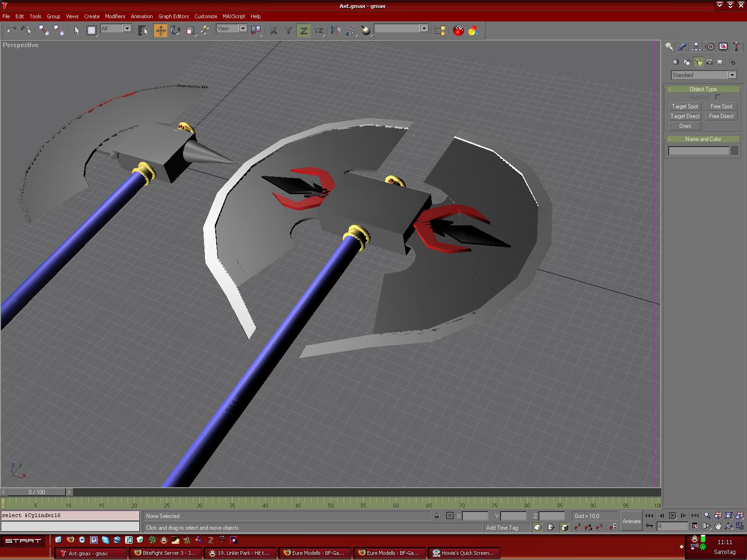Open the Standard light type dropdown
This screenshot has height=560, width=747.
(704, 75)
